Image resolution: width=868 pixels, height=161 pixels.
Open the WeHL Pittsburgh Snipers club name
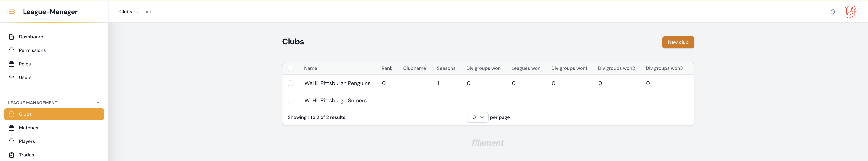tap(335, 100)
